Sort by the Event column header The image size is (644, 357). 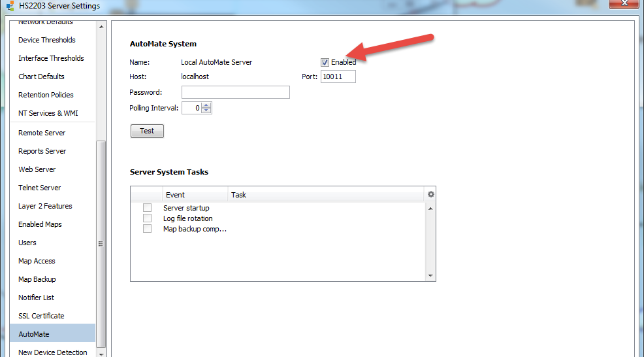click(195, 194)
